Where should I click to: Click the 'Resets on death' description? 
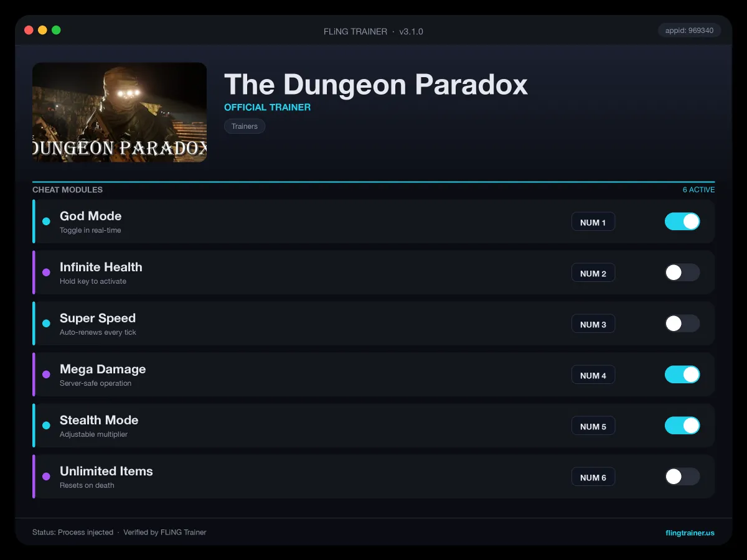pos(87,485)
